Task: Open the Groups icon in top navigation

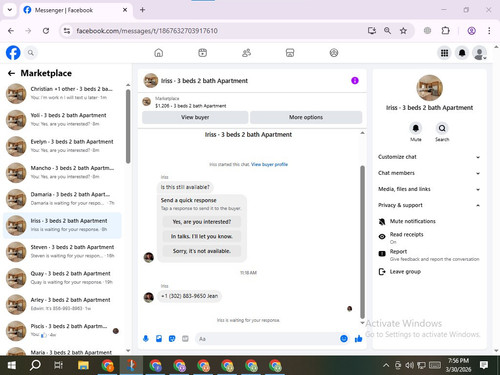Action: [x=334, y=53]
